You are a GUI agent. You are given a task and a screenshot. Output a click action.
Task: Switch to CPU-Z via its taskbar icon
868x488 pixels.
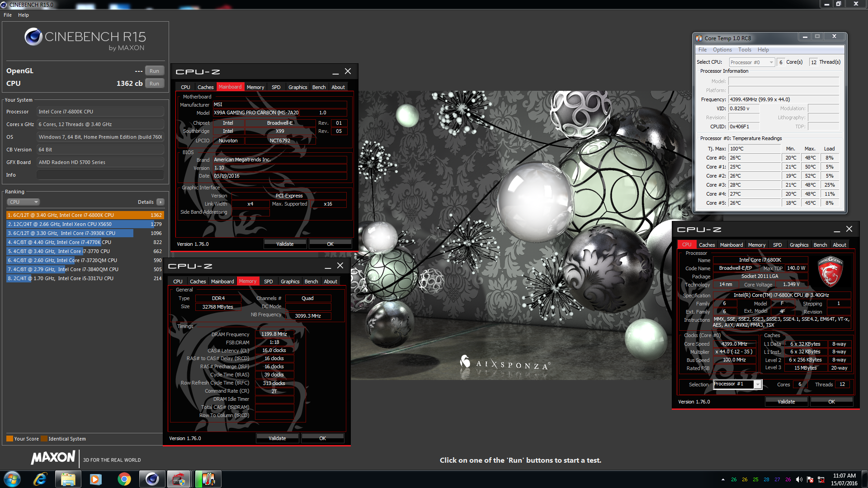[x=179, y=479]
